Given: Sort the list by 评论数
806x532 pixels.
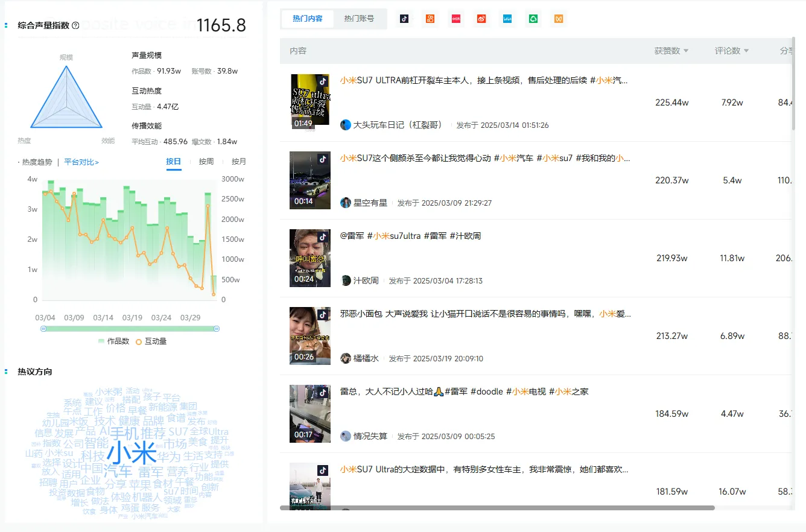Looking at the screenshot, I should (x=732, y=51).
